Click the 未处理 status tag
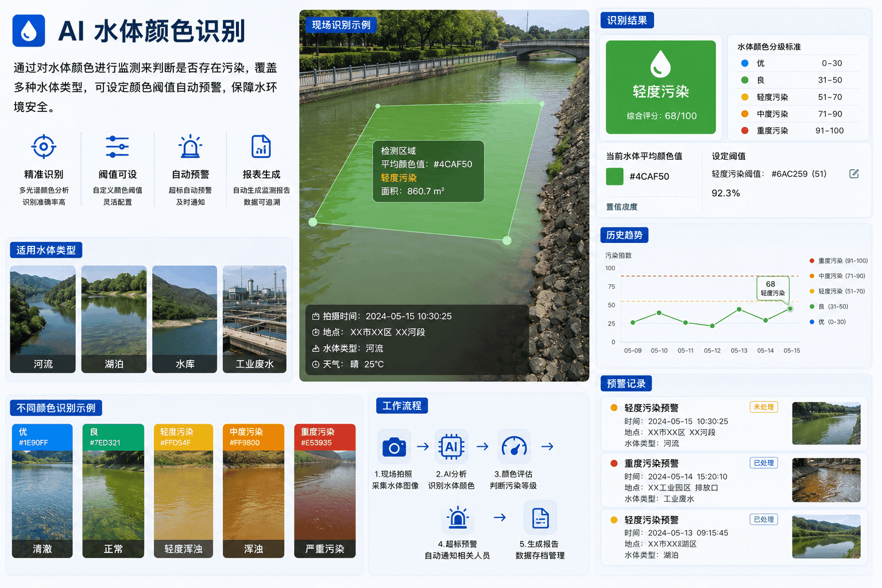This screenshot has width=882, height=588. (x=764, y=407)
